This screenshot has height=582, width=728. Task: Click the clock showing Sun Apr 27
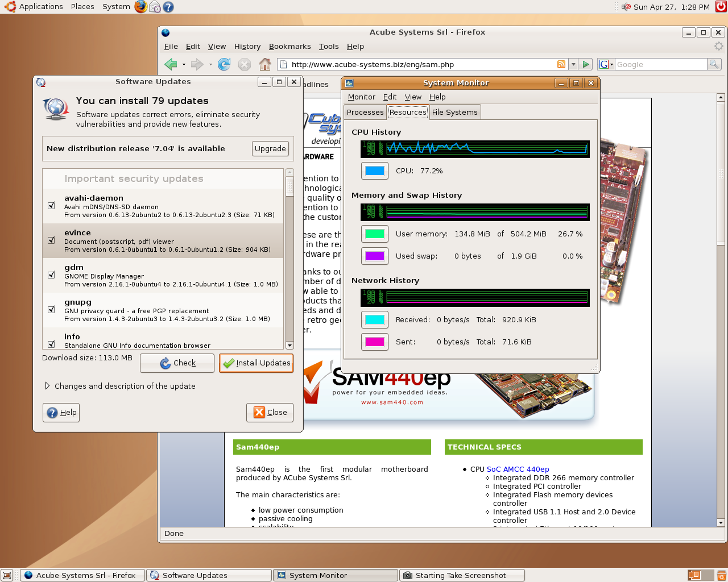click(672, 7)
